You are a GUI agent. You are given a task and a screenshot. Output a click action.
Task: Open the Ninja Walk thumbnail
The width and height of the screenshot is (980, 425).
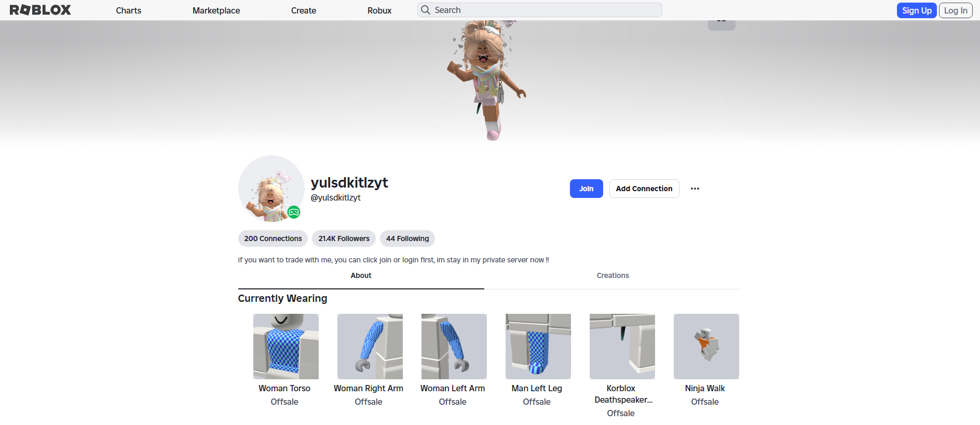(706, 347)
